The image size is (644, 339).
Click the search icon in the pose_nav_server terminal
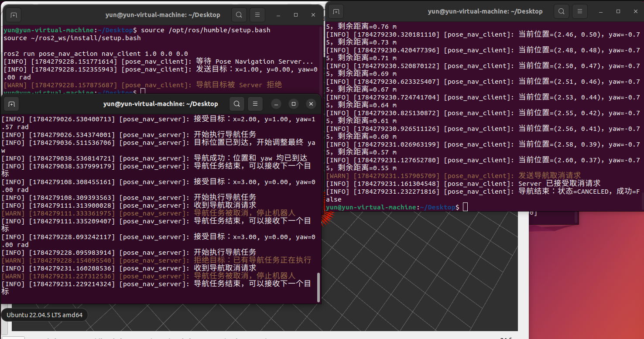[x=236, y=104]
